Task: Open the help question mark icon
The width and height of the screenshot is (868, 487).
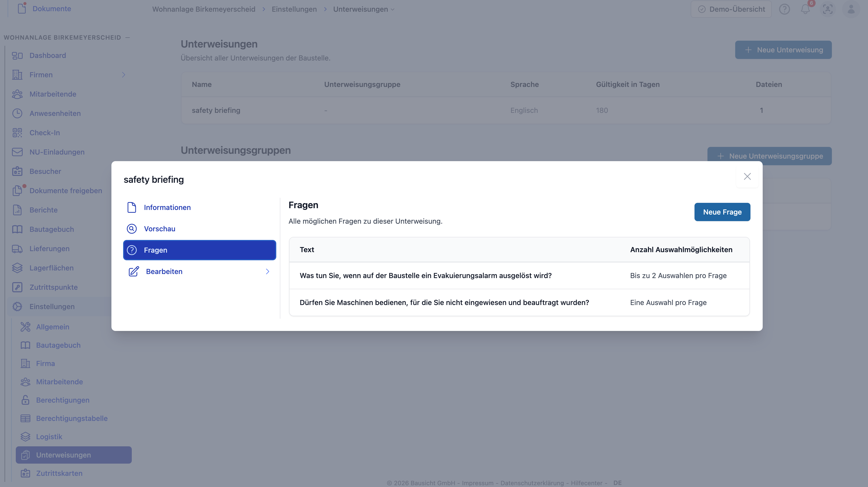Action: (x=785, y=9)
